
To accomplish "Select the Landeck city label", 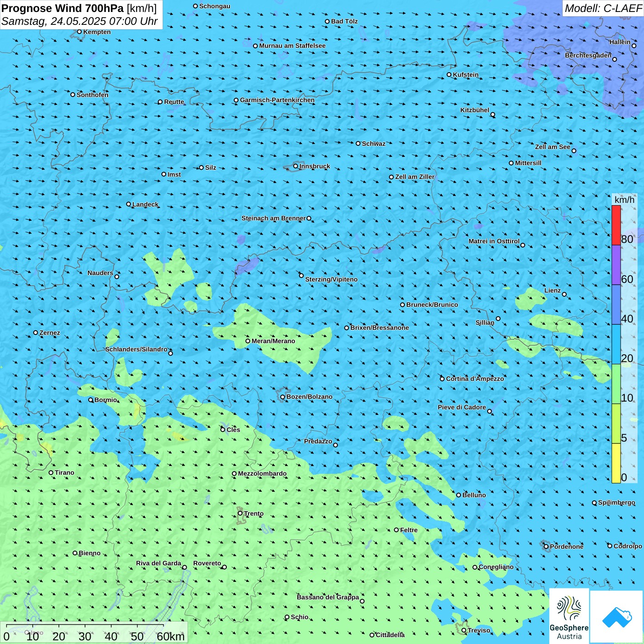I will (x=145, y=204).
